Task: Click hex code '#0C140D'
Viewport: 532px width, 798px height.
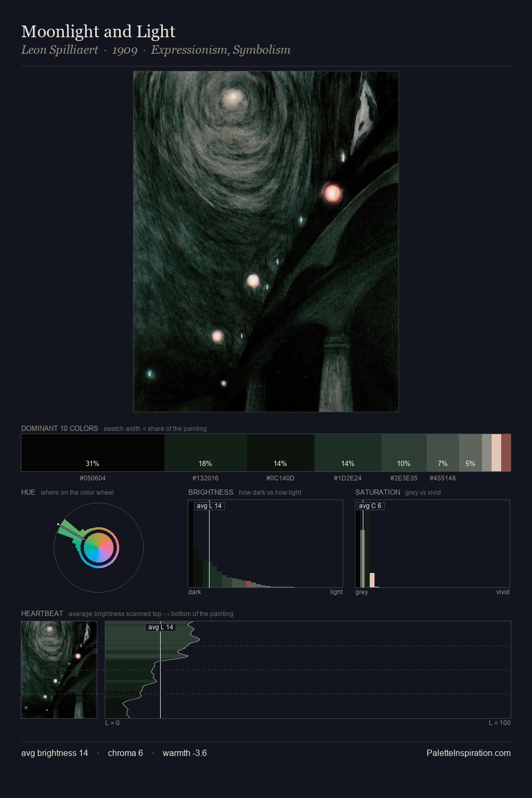Action: [280, 478]
